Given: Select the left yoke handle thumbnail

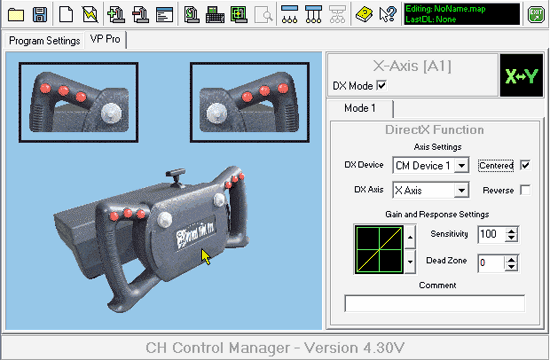Looking at the screenshot, I should [79, 102].
